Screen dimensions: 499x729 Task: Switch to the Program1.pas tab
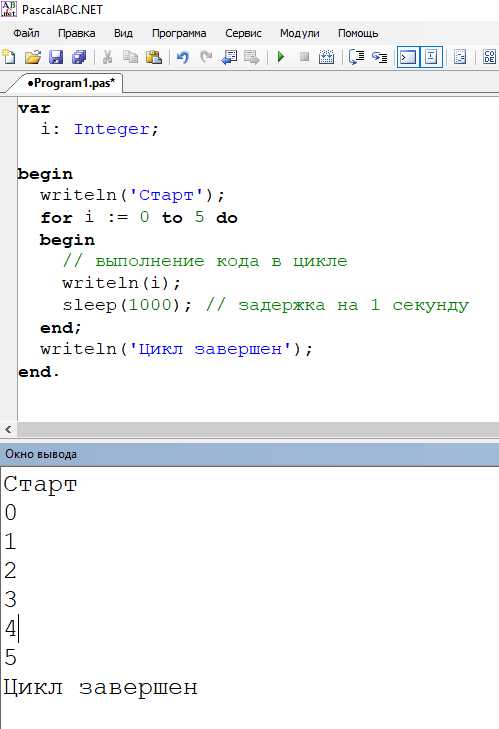[x=71, y=83]
